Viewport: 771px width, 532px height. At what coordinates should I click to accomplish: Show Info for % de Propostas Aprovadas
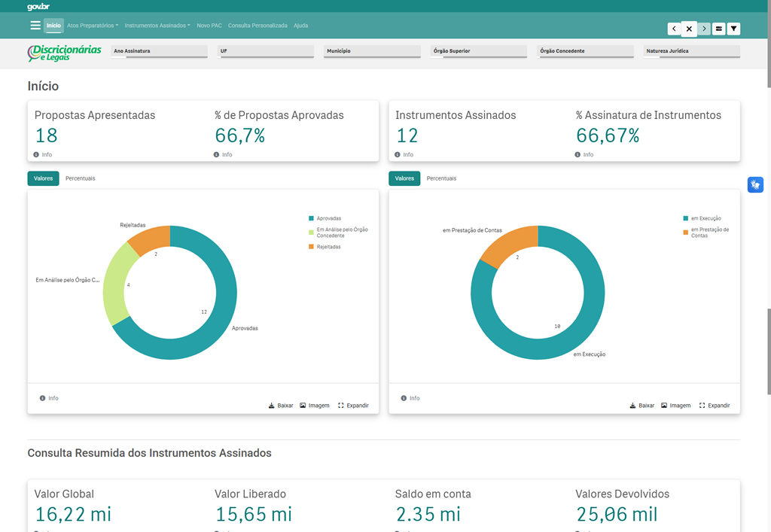223,155
